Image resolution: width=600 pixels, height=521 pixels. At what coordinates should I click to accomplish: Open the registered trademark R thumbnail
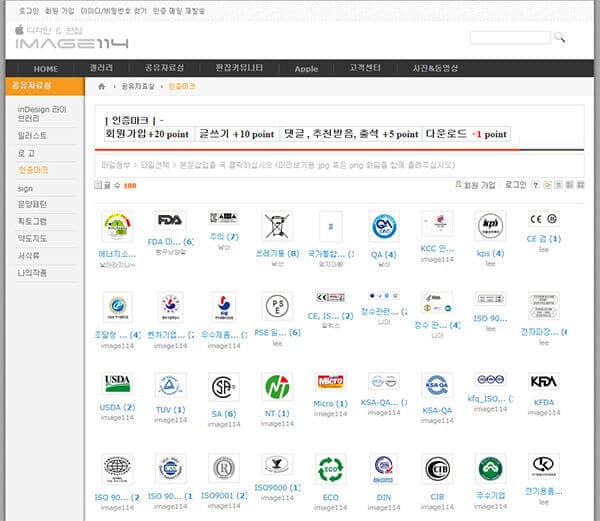pyautogui.click(x=224, y=468)
